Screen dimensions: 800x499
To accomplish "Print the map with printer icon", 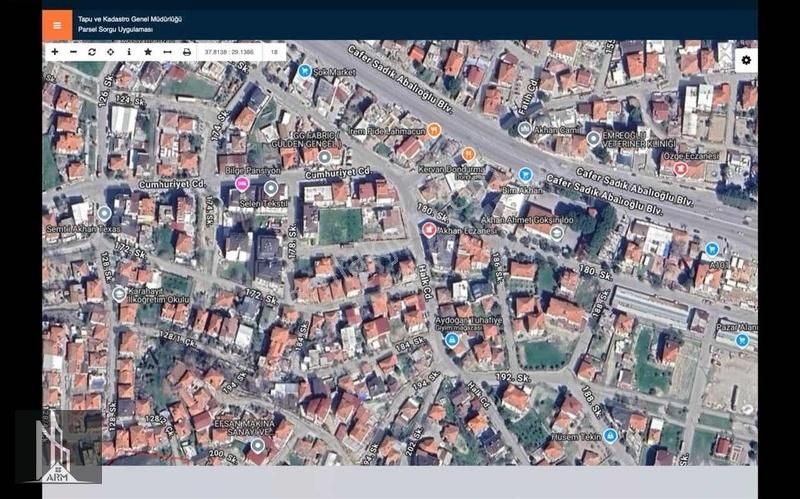I will pos(187,52).
